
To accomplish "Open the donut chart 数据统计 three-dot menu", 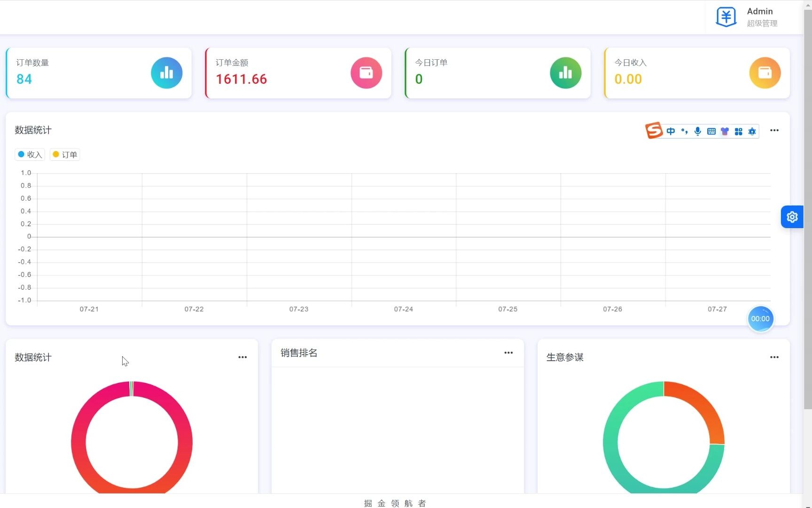I will pos(242,357).
